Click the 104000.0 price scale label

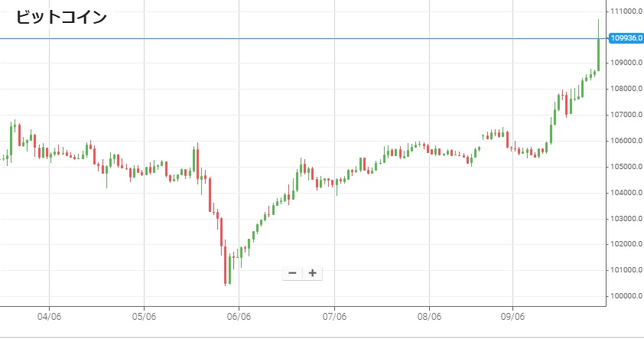[625, 193]
